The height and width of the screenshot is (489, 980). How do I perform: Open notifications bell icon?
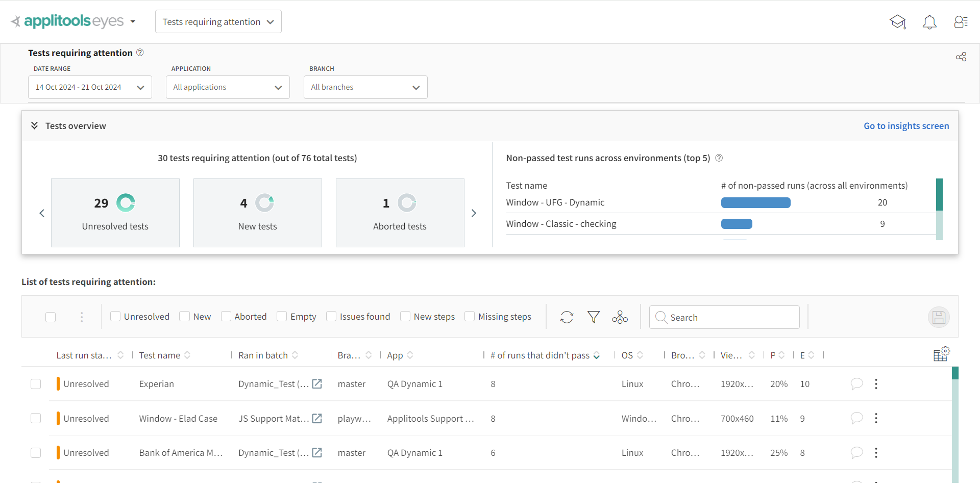tap(929, 22)
